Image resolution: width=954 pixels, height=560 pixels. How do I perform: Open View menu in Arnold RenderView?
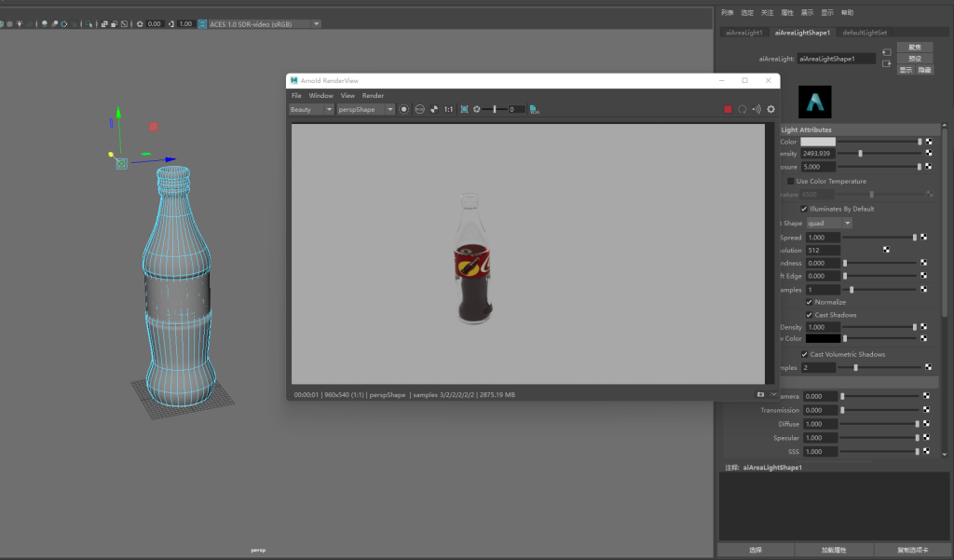click(348, 96)
